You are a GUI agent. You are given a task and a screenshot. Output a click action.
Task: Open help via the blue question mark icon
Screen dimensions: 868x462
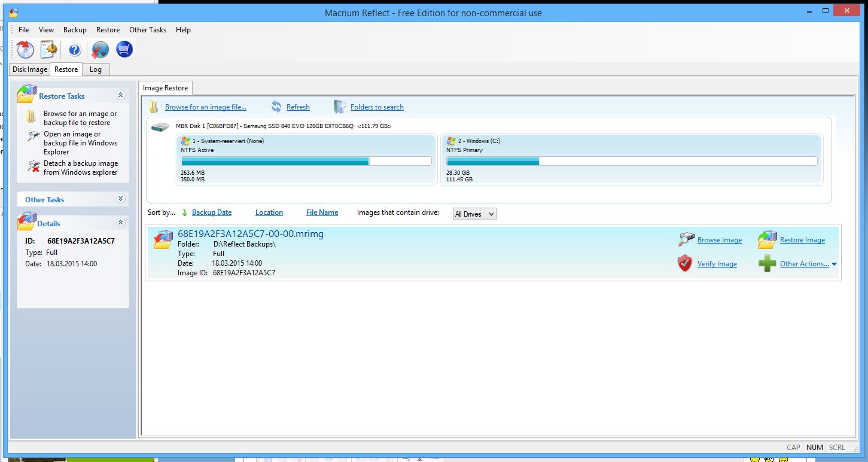pos(75,50)
